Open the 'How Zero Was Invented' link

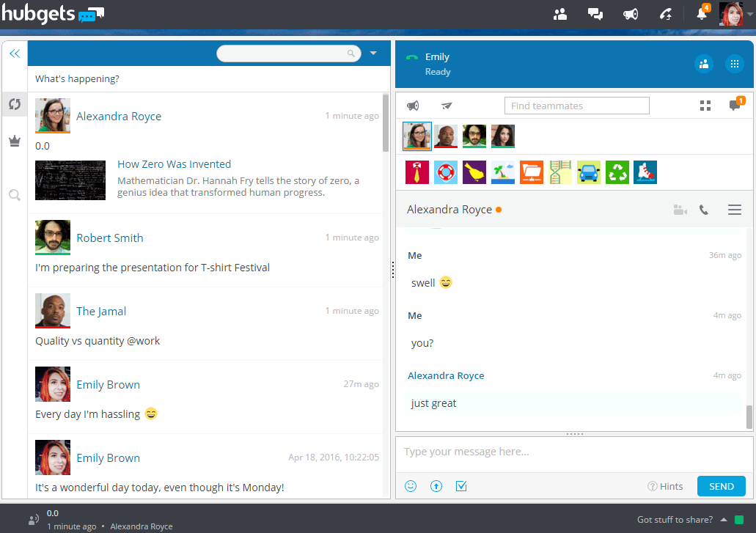point(174,164)
